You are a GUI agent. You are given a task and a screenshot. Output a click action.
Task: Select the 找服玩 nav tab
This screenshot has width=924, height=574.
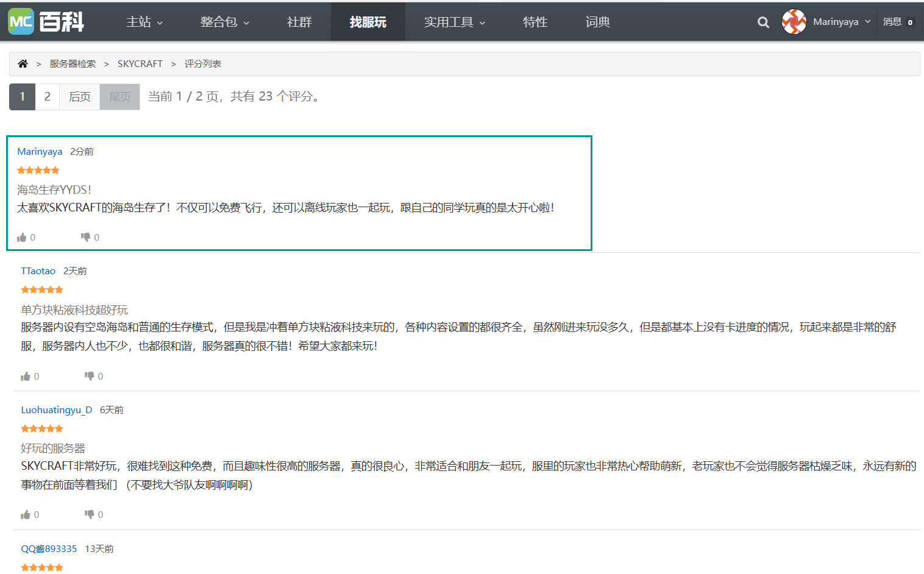[x=368, y=22]
